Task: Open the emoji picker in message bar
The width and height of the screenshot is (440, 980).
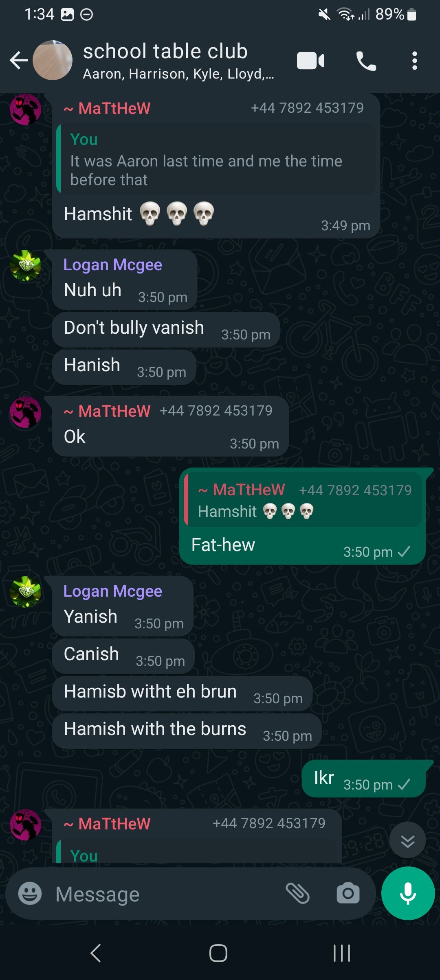Action: [30, 894]
